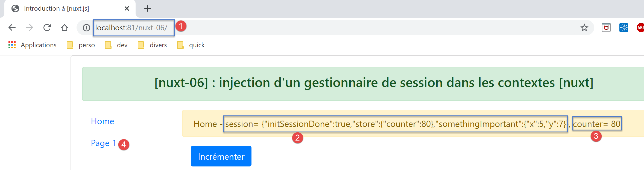Expand the quick bookmarks folder

click(x=191, y=45)
